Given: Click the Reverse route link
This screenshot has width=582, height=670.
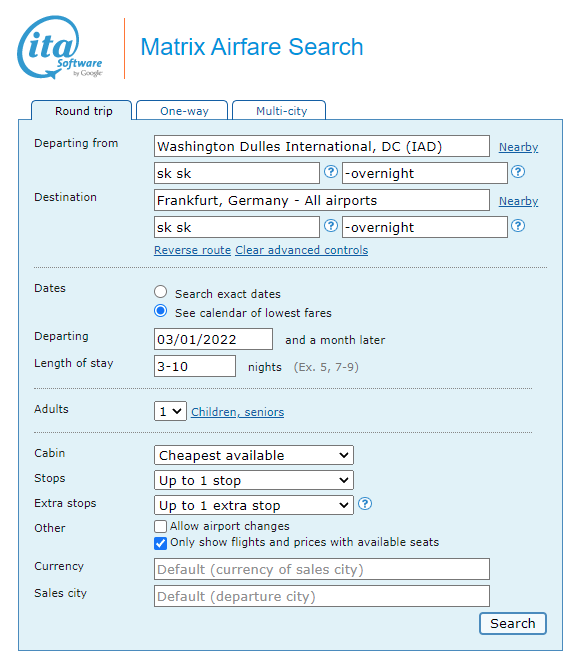Looking at the screenshot, I should click(192, 250).
